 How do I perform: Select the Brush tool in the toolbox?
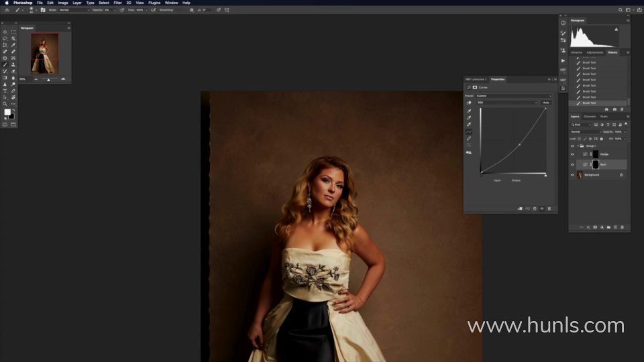pos(5,64)
